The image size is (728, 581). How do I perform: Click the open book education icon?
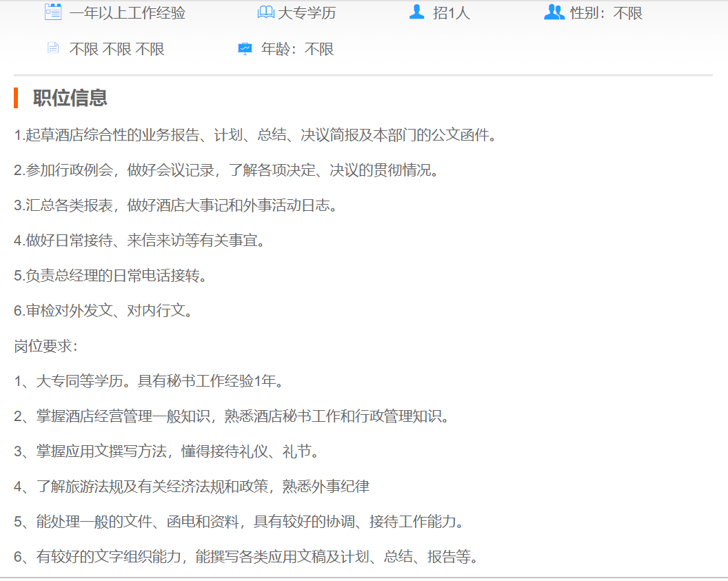(x=265, y=12)
